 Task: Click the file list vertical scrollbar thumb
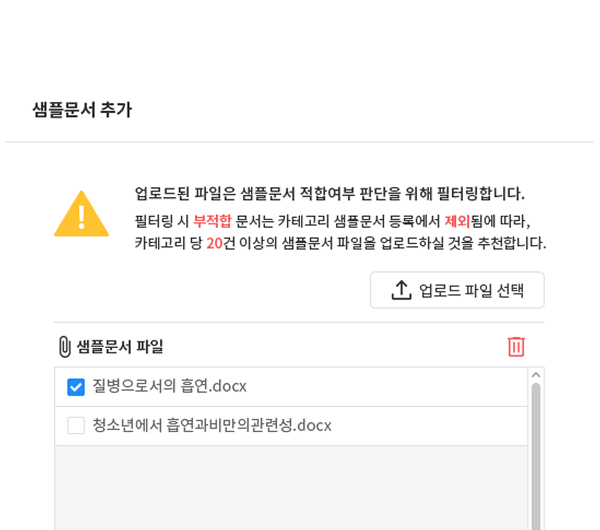(536, 456)
